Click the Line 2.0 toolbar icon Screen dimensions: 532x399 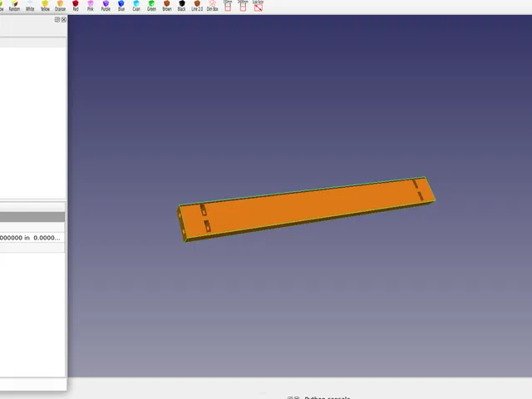click(x=197, y=6)
